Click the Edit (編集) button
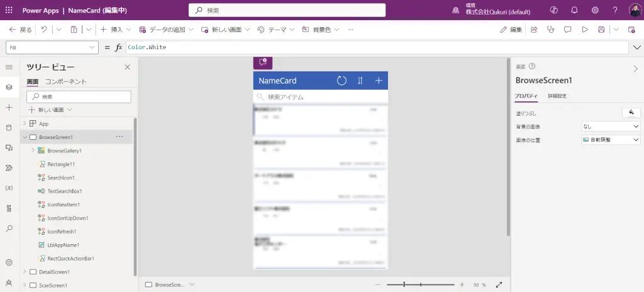 (511, 30)
